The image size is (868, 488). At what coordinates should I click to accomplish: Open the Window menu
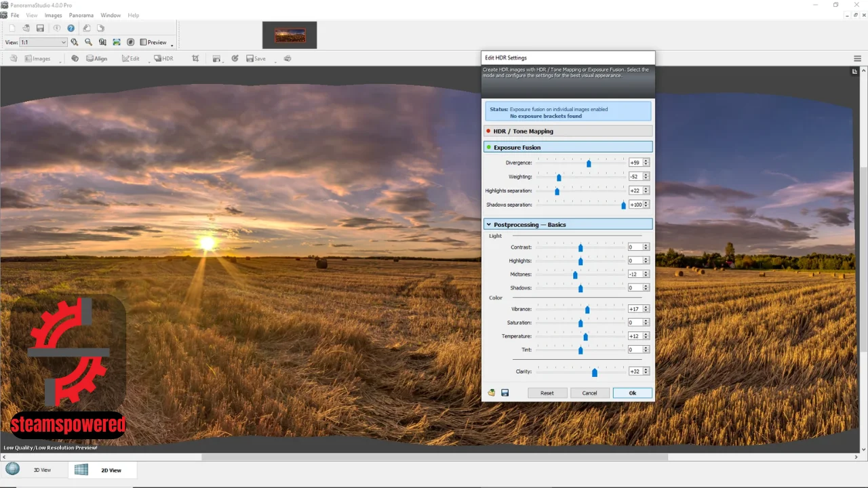point(111,15)
